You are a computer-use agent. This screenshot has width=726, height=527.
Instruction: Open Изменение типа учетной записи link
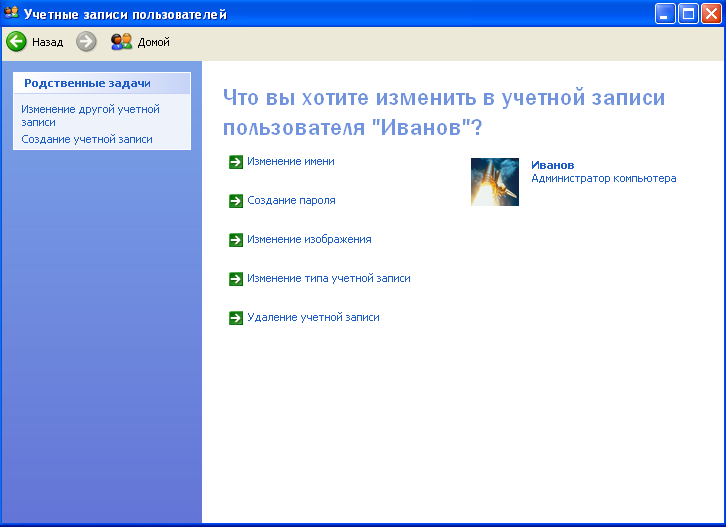click(328, 278)
